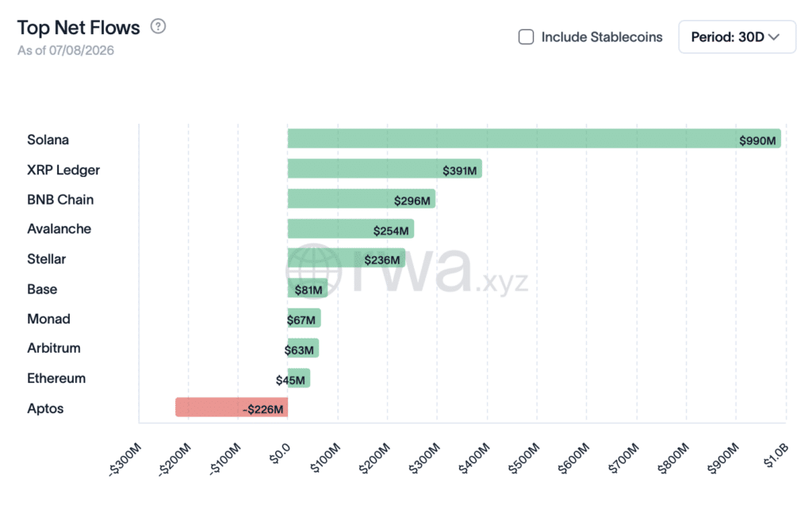Image resolution: width=812 pixels, height=509 pixels.
Task: Open the Period 30D dropdown
Action: click(x=737, y=37)
